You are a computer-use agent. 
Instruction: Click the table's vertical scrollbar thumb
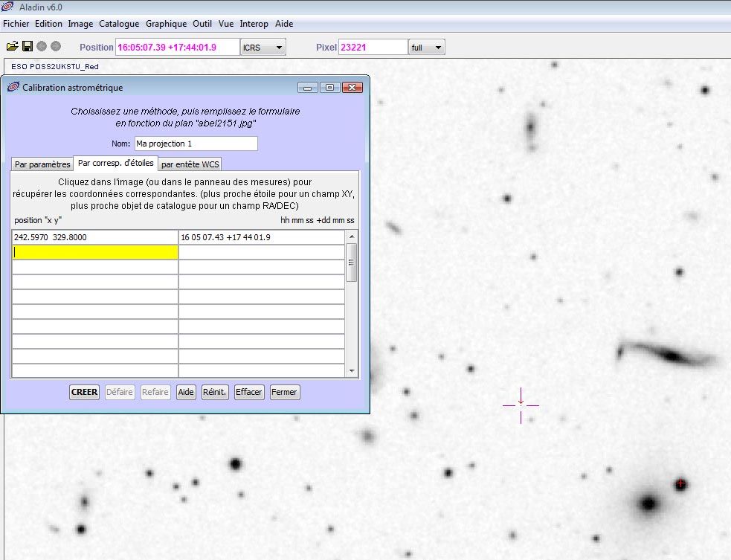352,263
